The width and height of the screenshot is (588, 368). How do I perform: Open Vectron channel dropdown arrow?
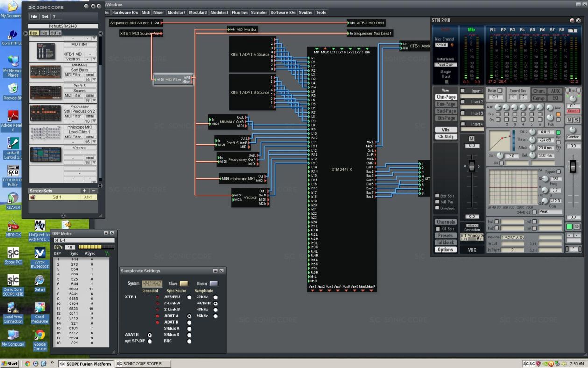point(94,162)
